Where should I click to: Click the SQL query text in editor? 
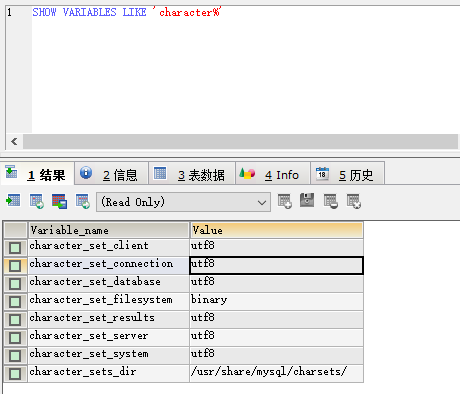[x=126, y=12]
